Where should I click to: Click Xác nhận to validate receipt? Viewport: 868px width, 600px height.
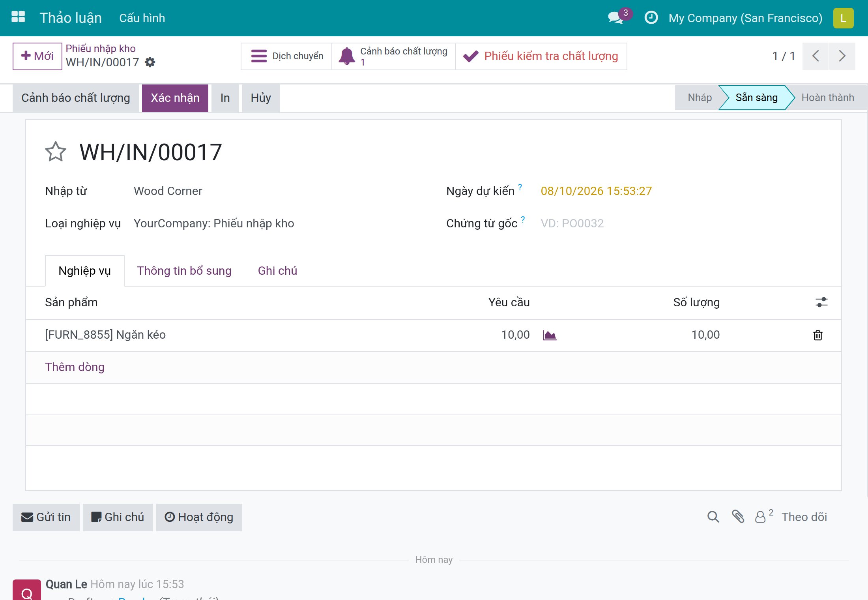pos(175,98)
